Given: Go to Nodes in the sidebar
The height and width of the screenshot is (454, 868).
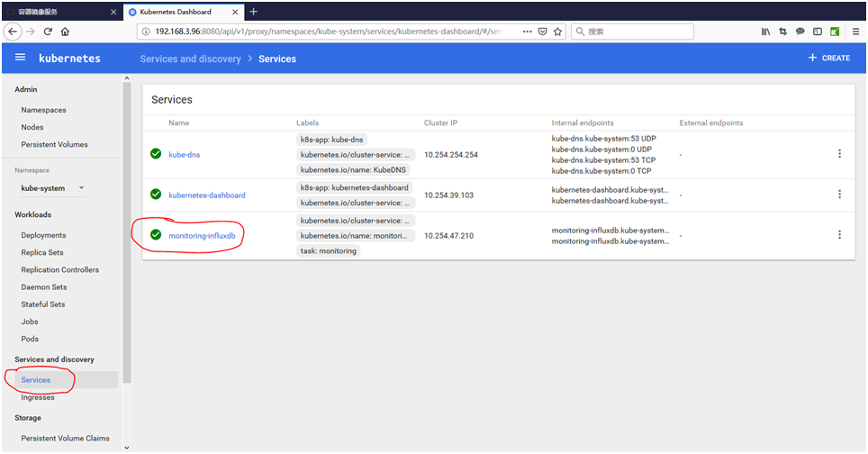Looking at the screenshot, I should click(32, 127).
